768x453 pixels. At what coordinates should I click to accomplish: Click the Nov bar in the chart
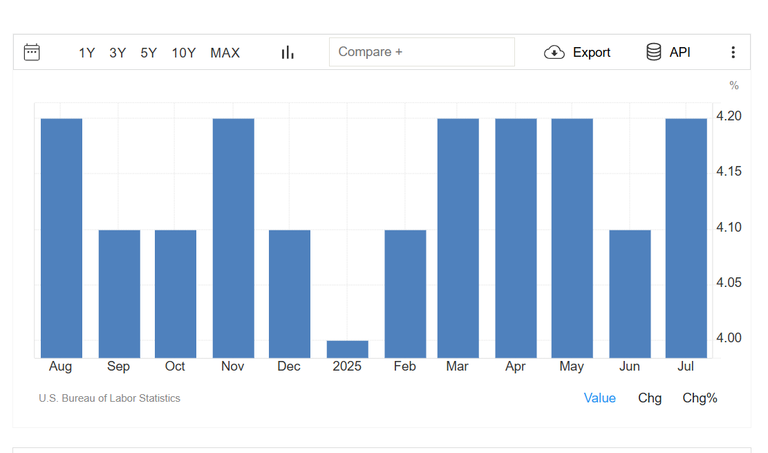click(233, 238)
